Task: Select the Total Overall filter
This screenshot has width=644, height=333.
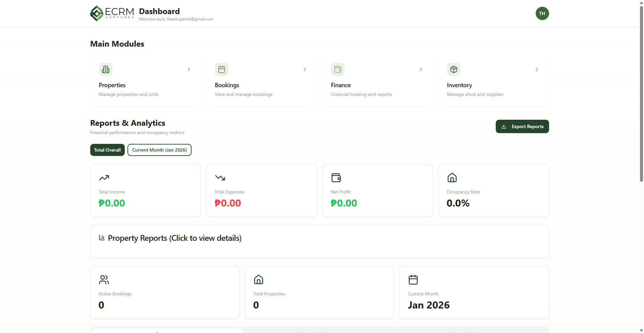Action: point(107,150)
